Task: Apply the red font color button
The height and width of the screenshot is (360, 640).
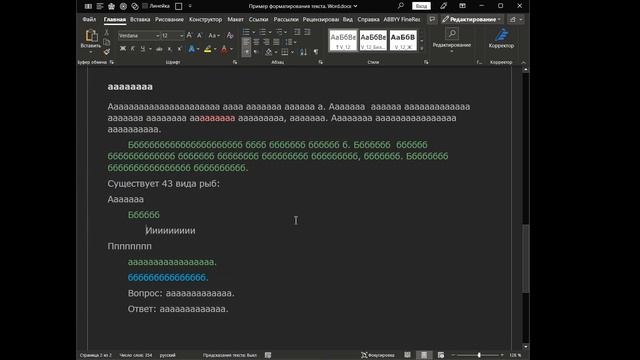Action: tap(224, 49)
